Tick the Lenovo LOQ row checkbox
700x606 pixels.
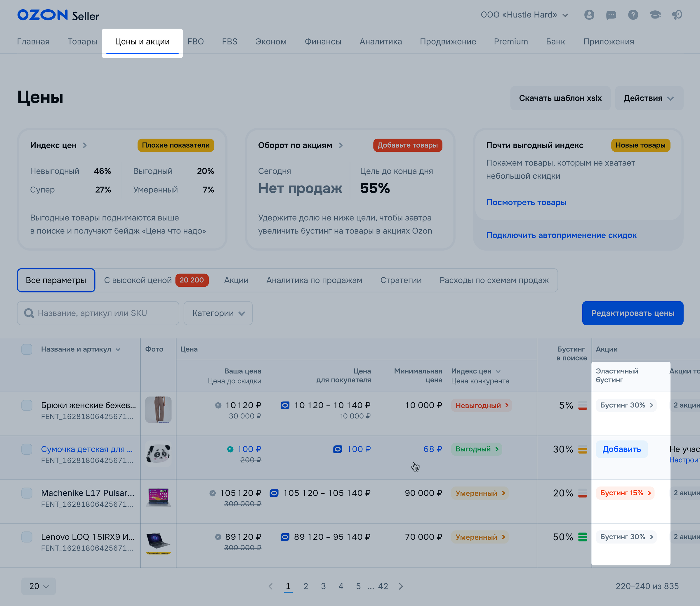pyautogui.click(x=27, y=537)
